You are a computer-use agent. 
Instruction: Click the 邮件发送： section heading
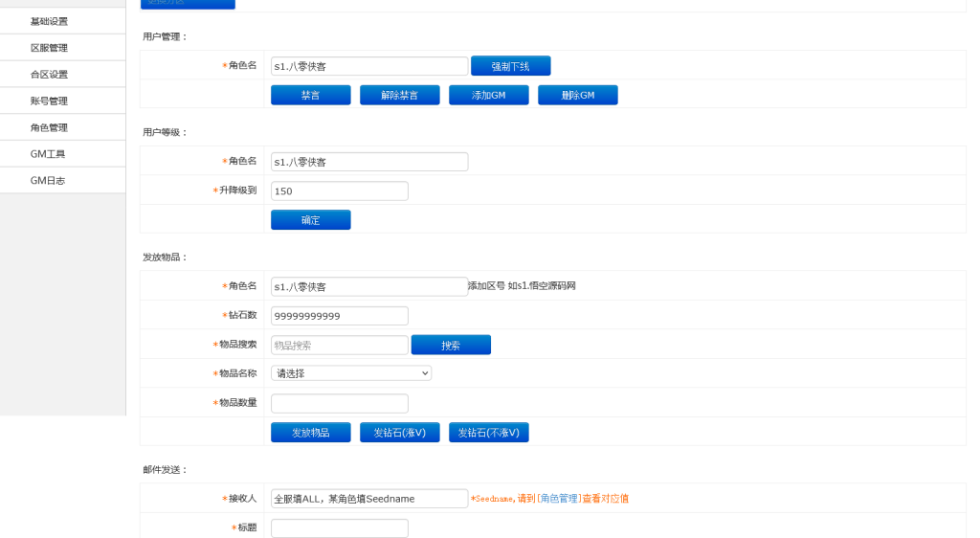[x=165, y=470]
